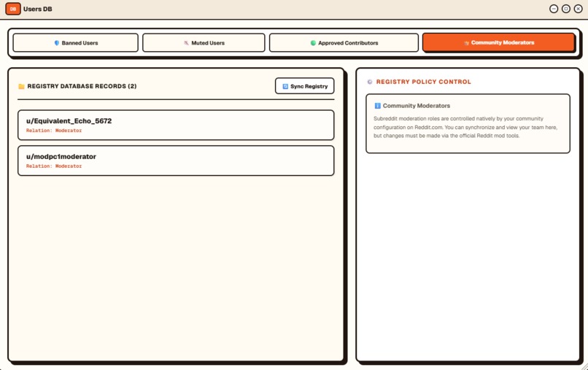
Task: Open the Banned Users tab
Action: pos(75,43)
